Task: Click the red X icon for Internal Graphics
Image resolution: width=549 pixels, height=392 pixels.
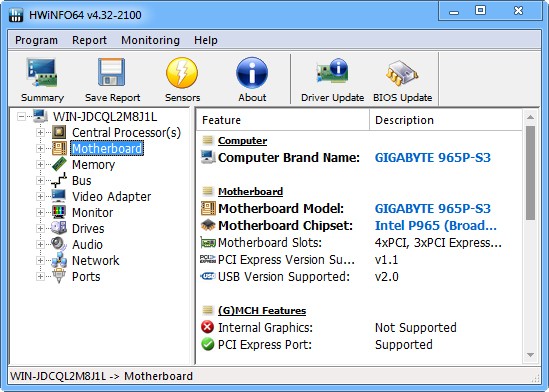Action: click(x=208, y=327)
